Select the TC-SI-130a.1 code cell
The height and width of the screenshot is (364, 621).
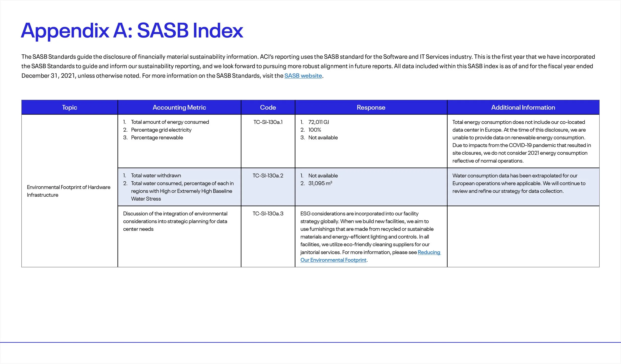coord(268,122)
